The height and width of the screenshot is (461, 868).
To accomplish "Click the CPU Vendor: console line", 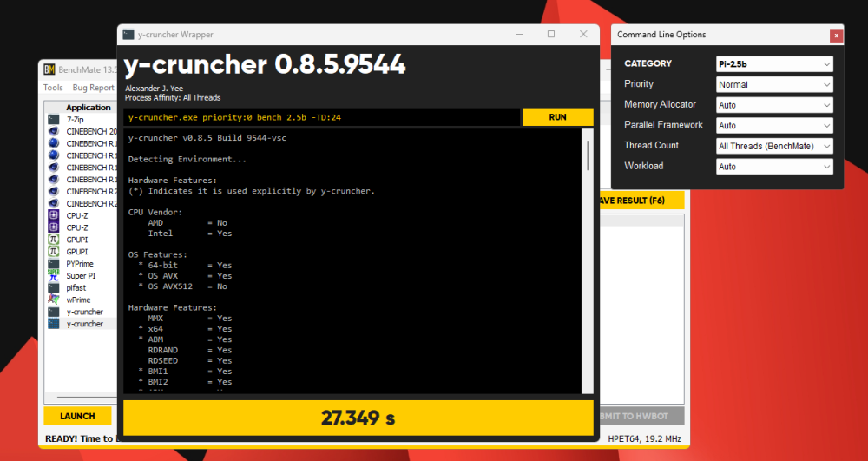I will click(x=155, y=212).
